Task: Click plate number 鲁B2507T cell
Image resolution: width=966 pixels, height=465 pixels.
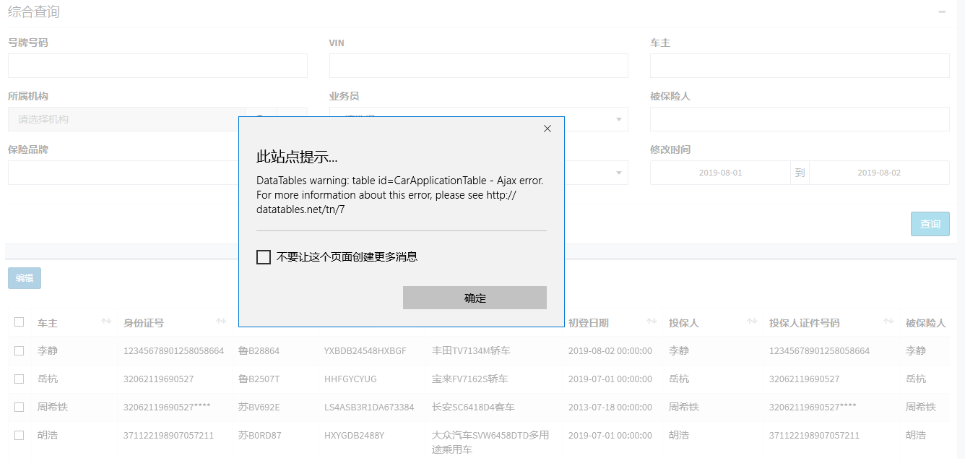Action: click(x=259, y=379)
